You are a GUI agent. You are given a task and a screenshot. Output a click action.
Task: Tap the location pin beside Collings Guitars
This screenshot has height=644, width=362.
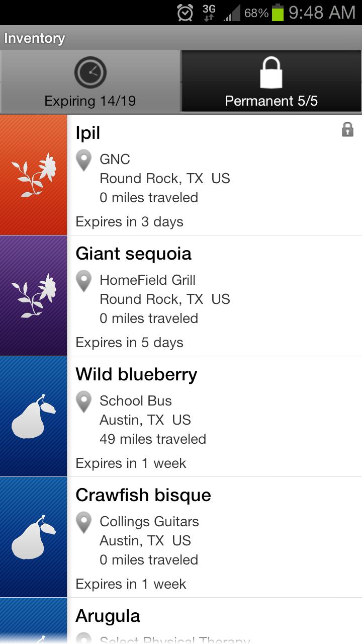[x=83, y=522]
